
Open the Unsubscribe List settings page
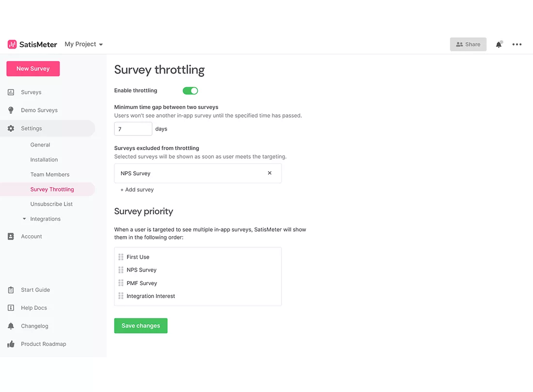click(51, 204)
